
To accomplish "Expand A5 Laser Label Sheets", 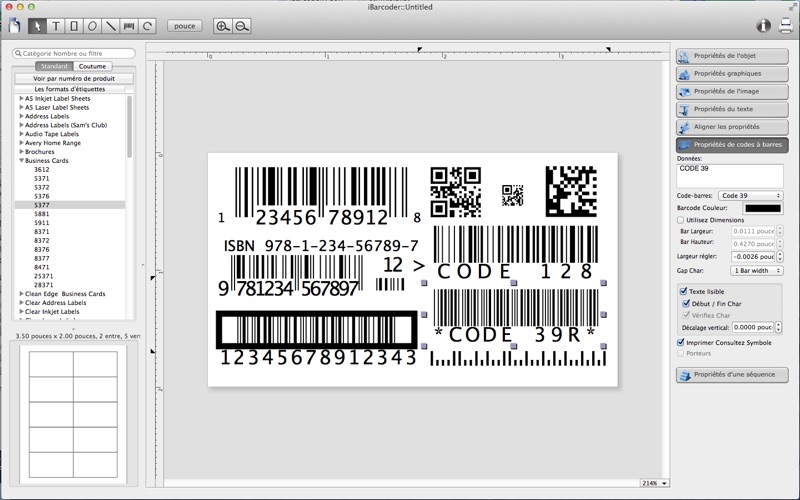I will tap(21, 107).
